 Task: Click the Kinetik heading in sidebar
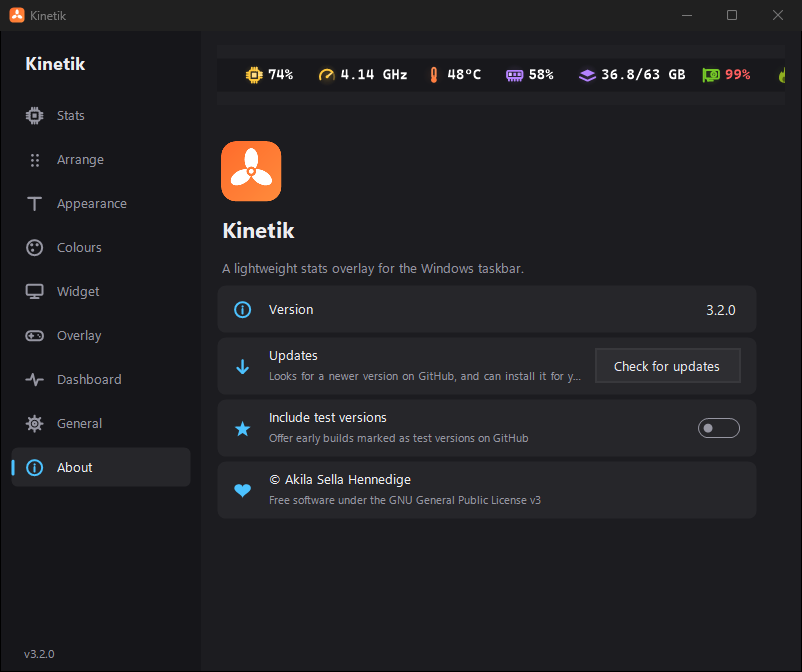tap(55, 64)
